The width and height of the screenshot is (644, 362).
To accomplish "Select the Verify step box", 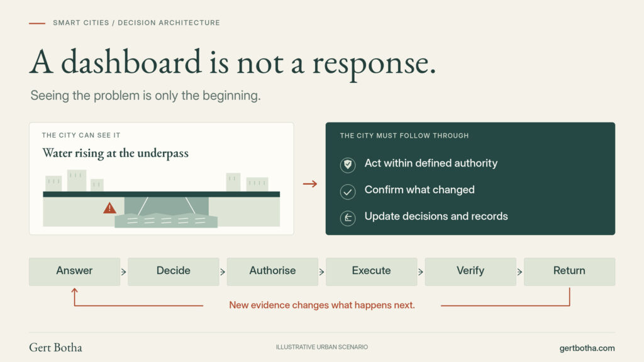I will [470, 271].
